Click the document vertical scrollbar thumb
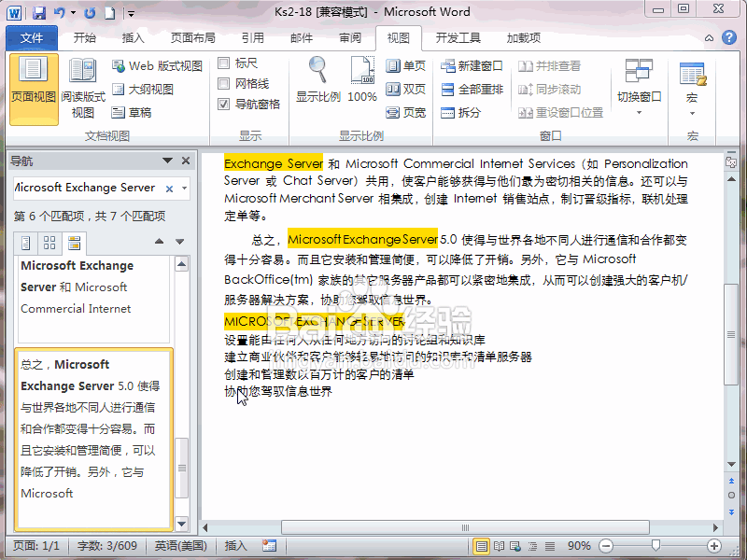Viewport: 747px width, 560px height. [731, 334]
